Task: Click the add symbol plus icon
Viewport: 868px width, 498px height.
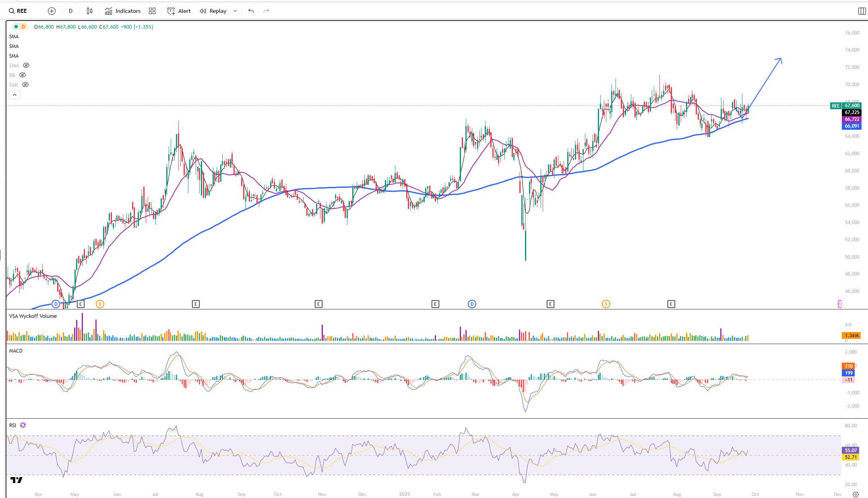Action: click(52, 11)
